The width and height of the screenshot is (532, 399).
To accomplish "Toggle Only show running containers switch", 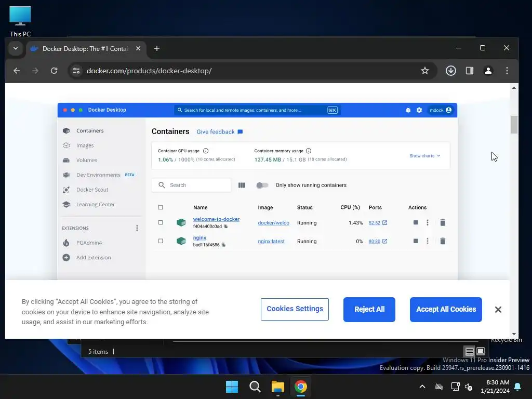I will tap(262, 185).
